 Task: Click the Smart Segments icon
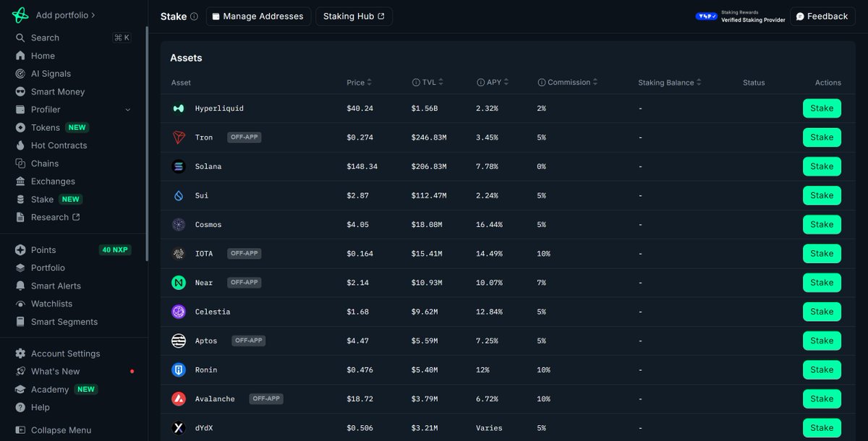tap(20, 322)
